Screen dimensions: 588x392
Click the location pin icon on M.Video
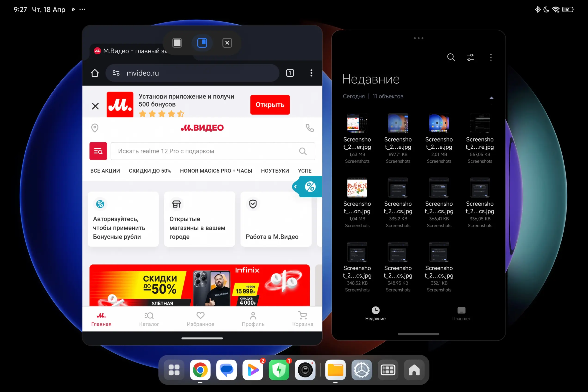[95, 128]
